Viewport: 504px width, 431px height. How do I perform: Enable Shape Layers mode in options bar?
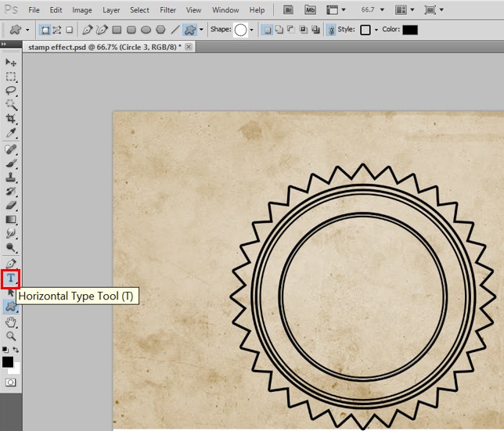[x=46, y=30]
